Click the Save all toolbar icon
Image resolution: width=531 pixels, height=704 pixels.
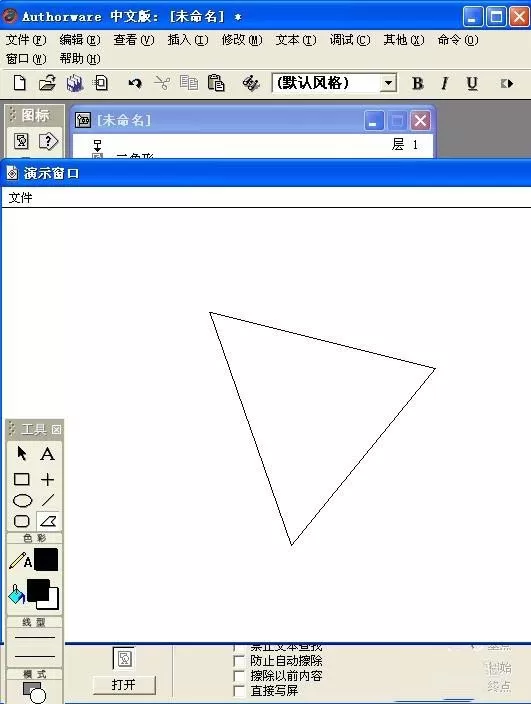(x=75, y=84)
